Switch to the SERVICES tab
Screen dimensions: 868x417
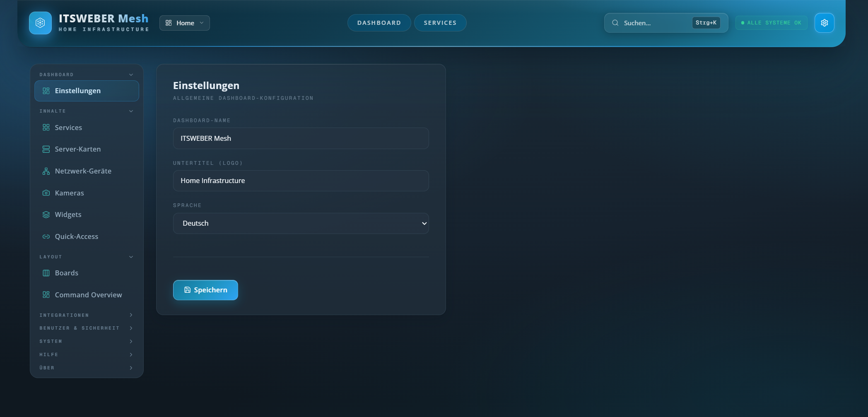click(440, 23)
